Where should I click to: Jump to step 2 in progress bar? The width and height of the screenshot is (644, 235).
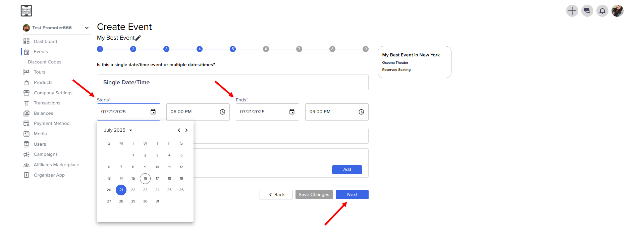133,49
